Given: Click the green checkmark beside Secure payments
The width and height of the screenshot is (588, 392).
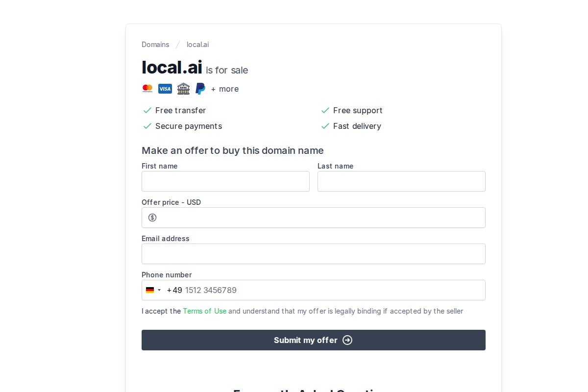Looking at the screenshot, I should [x=147, y=126].
